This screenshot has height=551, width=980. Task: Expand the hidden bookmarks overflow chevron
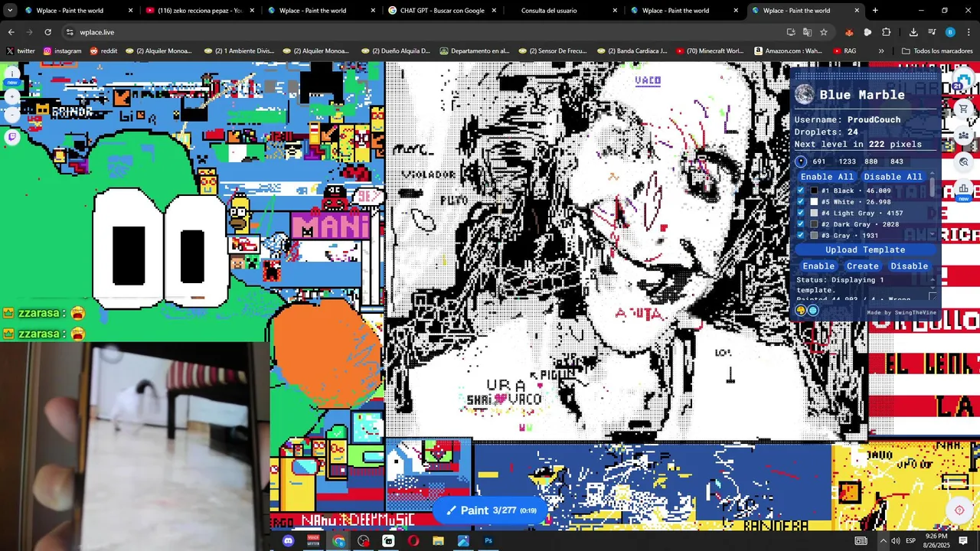point(881,51)
